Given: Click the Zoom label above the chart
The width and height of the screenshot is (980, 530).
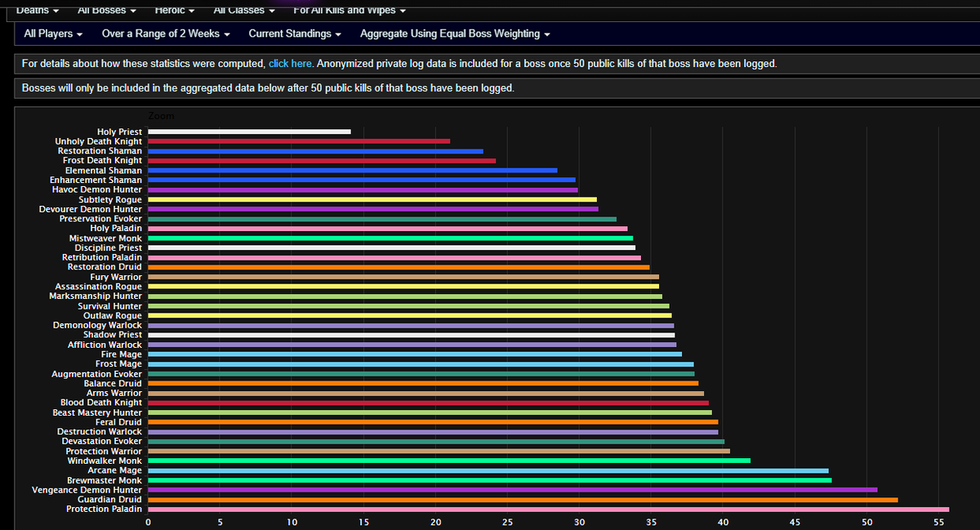Looking at the screenshot, I should pyautogui.click(x=161, y=116).
